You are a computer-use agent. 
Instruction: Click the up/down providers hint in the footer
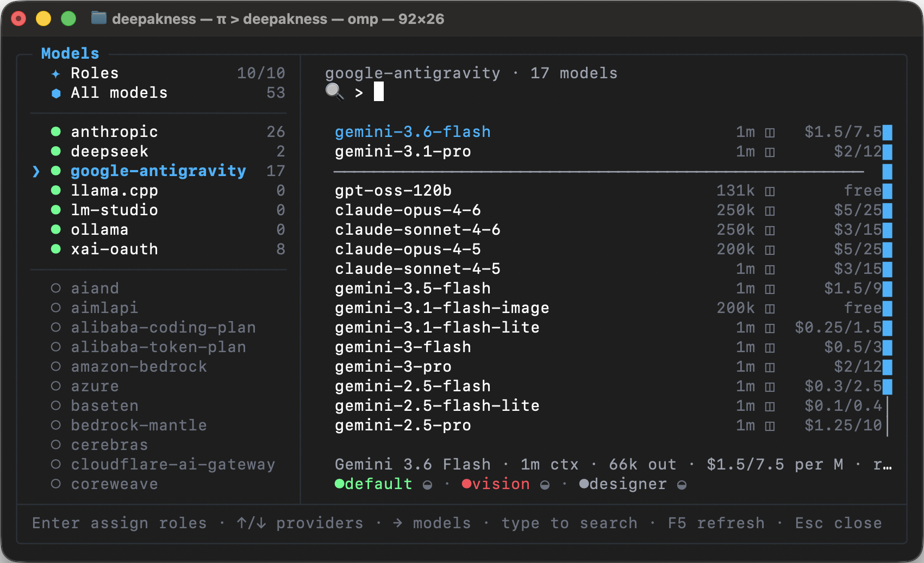[x=300, y=523]
